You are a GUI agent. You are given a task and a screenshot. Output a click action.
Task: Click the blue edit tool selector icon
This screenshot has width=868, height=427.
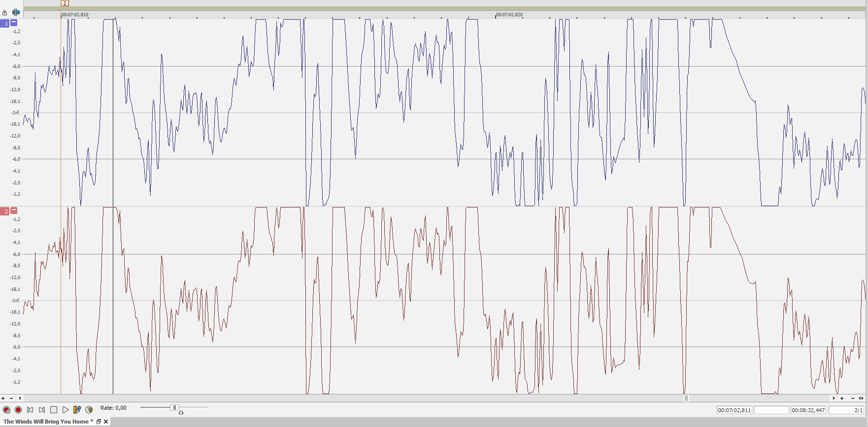16,12
